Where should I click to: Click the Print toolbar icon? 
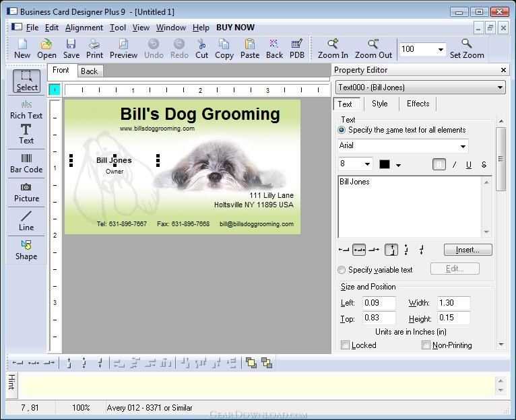(x=94, y=48)
